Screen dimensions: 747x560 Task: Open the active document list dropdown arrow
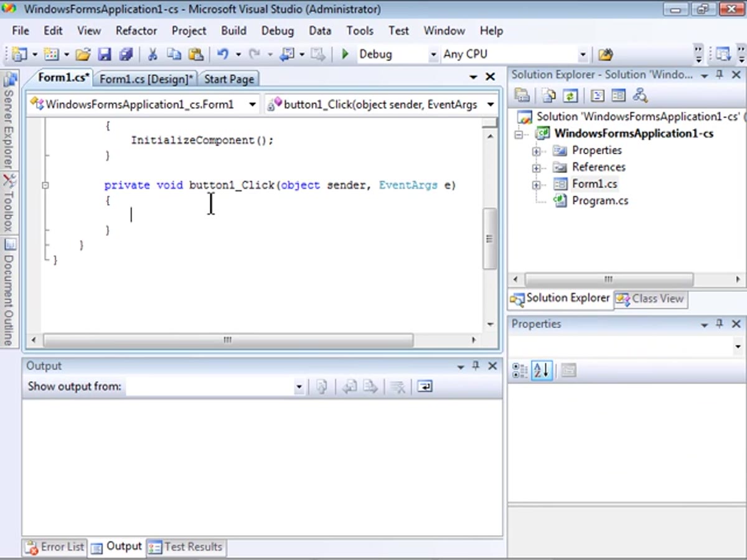coord(474,77)
